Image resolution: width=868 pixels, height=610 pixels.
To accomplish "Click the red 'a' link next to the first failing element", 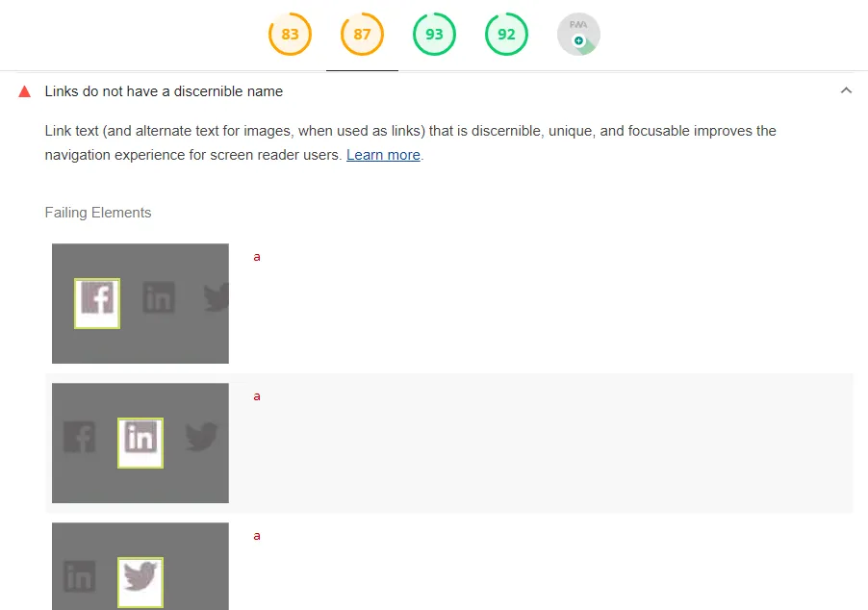I will 257,257.
